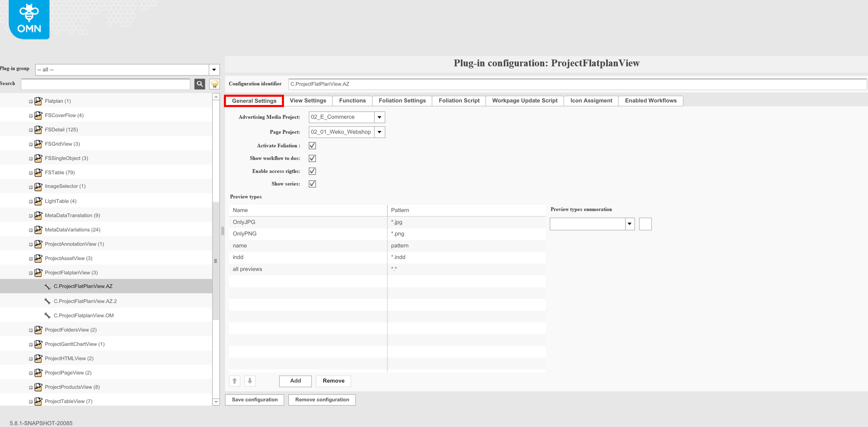Expand the FSTable (79) tree node
The height and width of the screenshot is (427, 868).
pyautogui.click(x=30, y=173)
